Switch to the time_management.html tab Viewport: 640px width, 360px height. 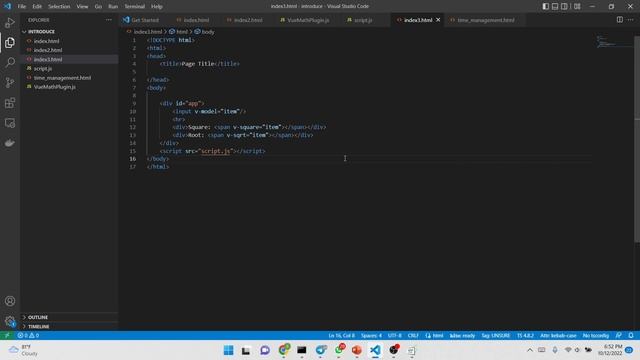(x=486, y=20)
